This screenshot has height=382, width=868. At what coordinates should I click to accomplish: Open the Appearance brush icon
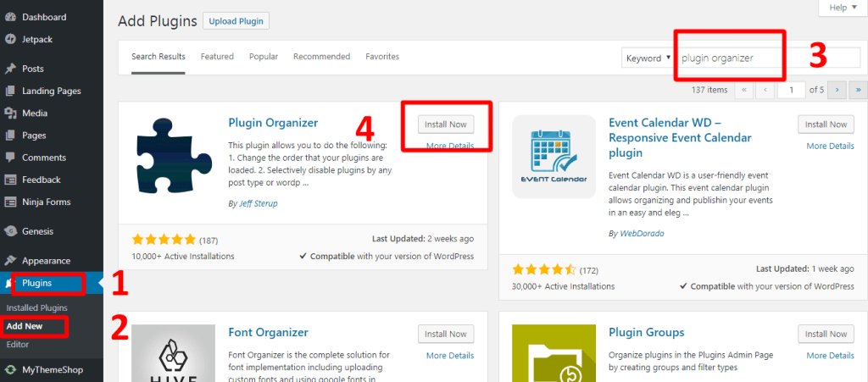pyautogui.click(x=10, y=261)
